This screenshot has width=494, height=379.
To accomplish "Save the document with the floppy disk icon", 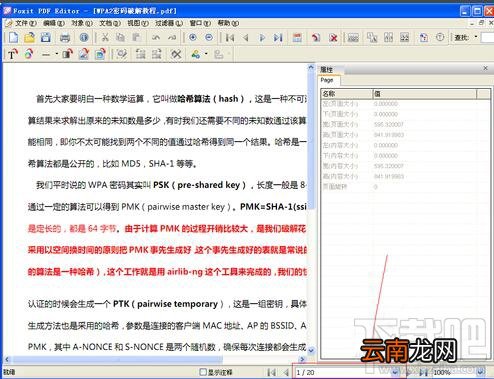I will pyautogui.click(x=46, y=38).
